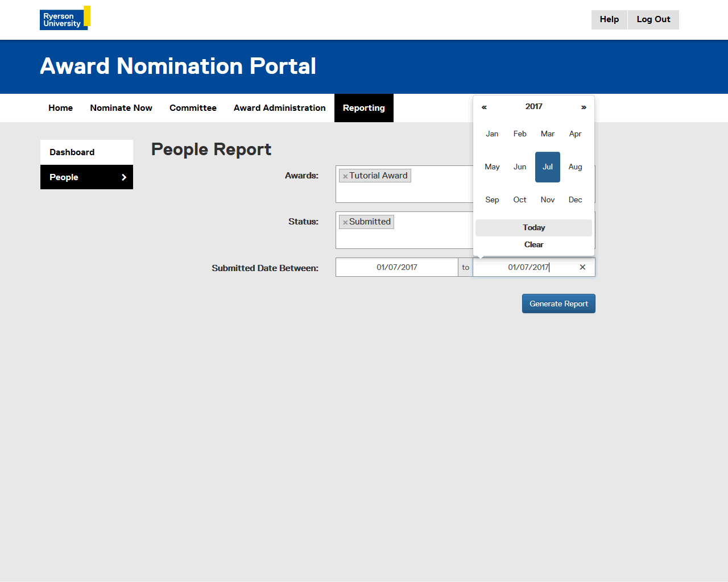Open Nominate Now page
The width and height of the screenshot is (728, 582).
coord(121,108)
